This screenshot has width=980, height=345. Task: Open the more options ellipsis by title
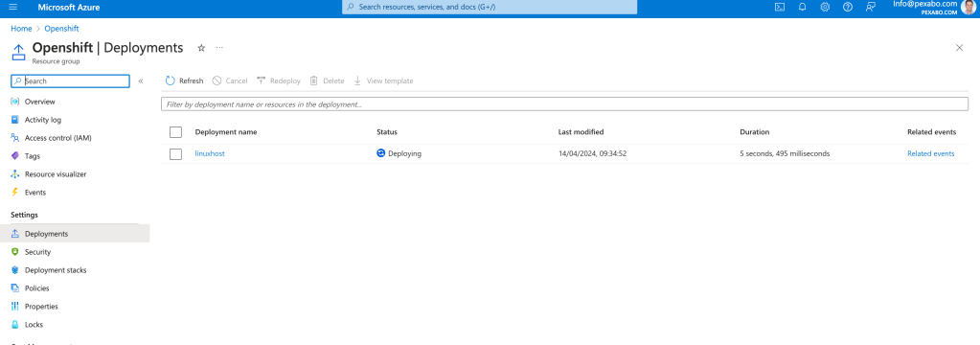click(219, 48)
